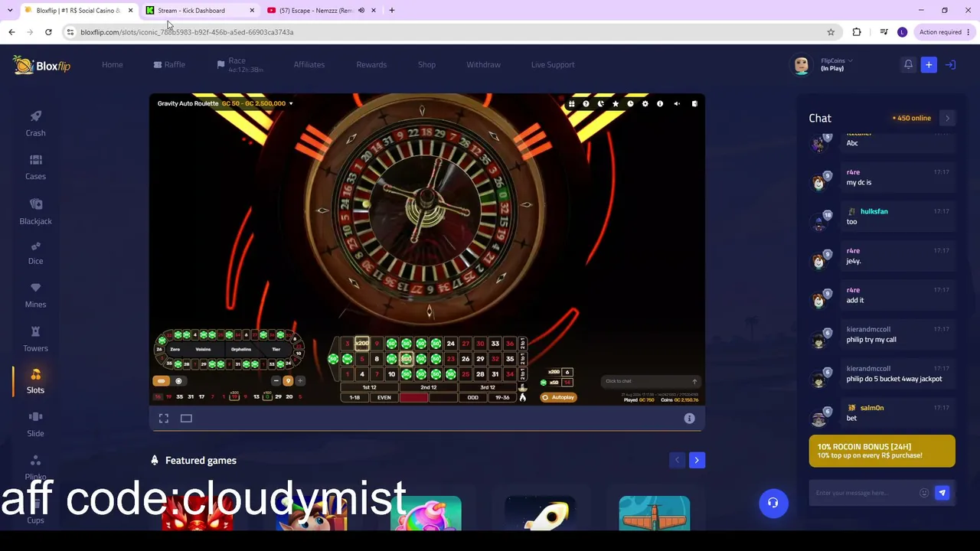The width and height of the screenshot is (980, 551).
Task: Open a new browser tab
Action: [x=391, y=11]
